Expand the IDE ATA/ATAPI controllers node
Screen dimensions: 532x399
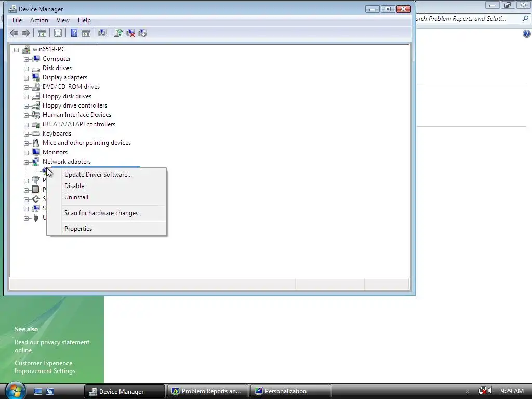coord(26,125)
